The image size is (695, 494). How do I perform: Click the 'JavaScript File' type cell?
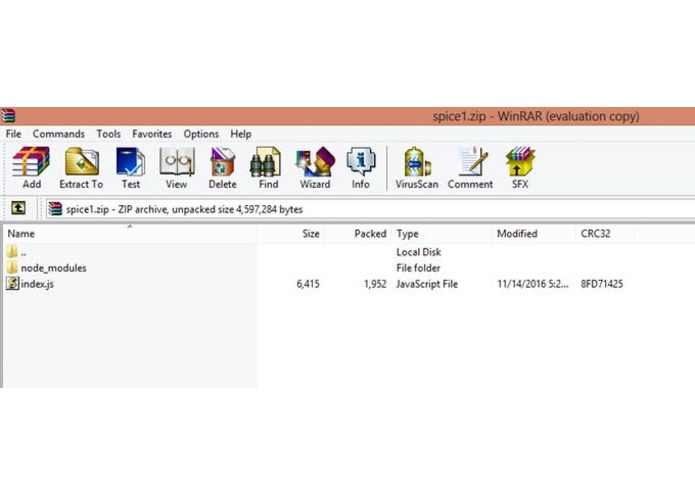coord(427,284)
